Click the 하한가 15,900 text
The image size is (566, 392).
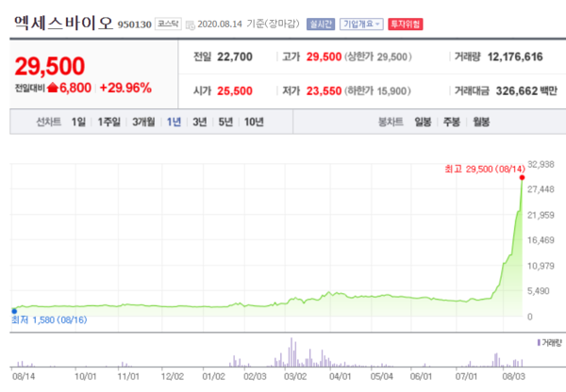pos(377,90)
